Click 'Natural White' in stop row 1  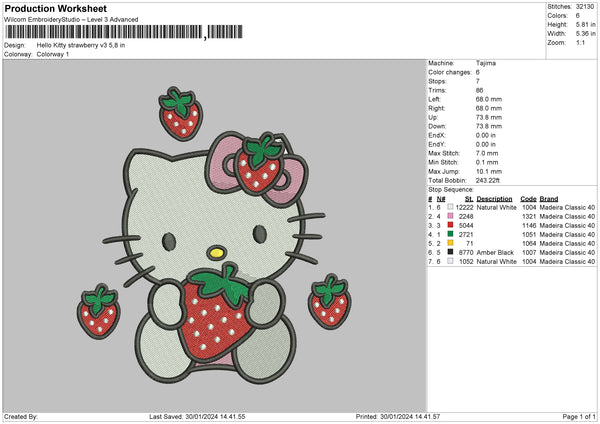[x=496, y=207]
